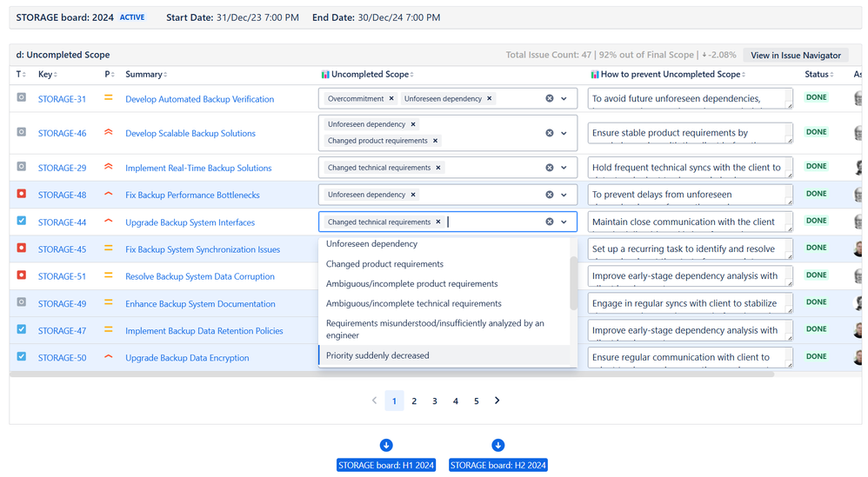Click the prevention text field for STORAGE-50
Image resolution: width=868 pixels, height=477 pixels.
point(690,357)
